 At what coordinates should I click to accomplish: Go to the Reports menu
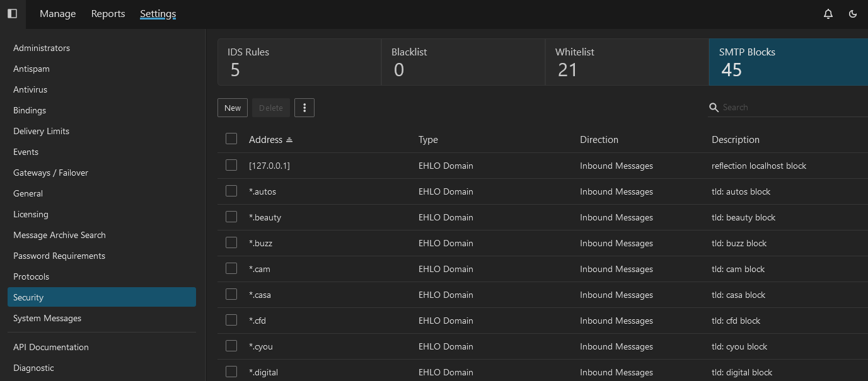point(108,14)
